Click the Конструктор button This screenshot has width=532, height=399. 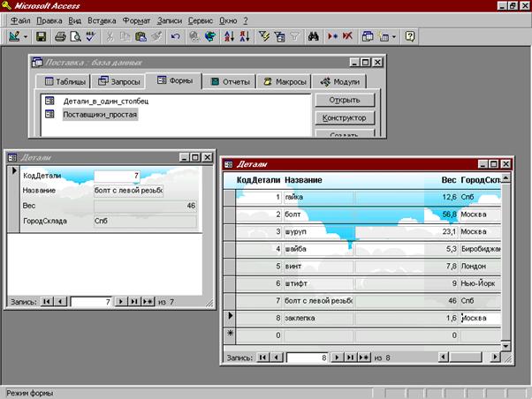pyautogui.click(x=345, y=118)
